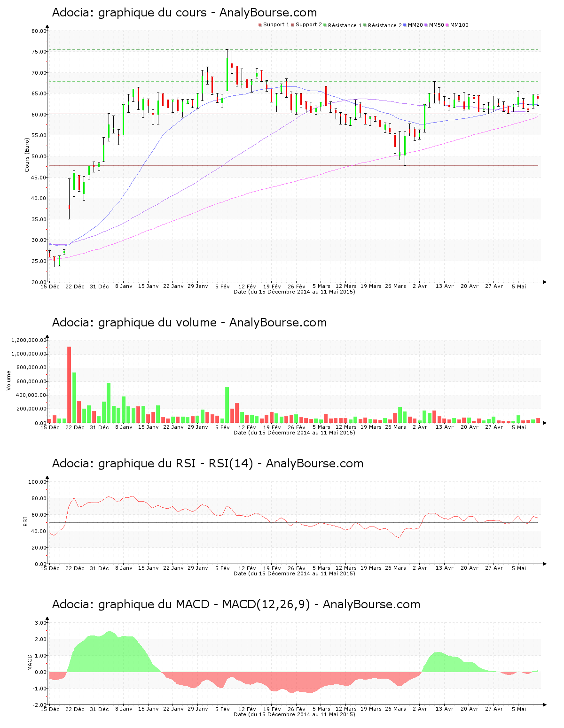The image size is (564, 728).
Task: Click the 'MACD' y-axis title
Action: click(30, 662)
